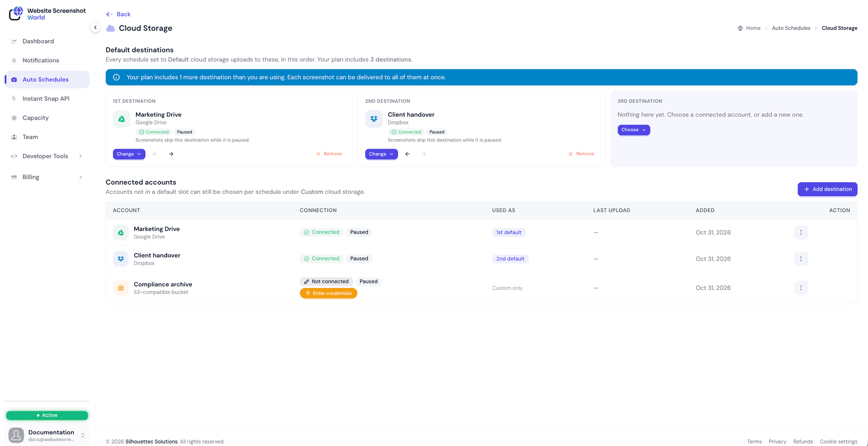The width and height of the screenshot is (868, 446).
Task: Open the Team page
Action: pos(47,137)
